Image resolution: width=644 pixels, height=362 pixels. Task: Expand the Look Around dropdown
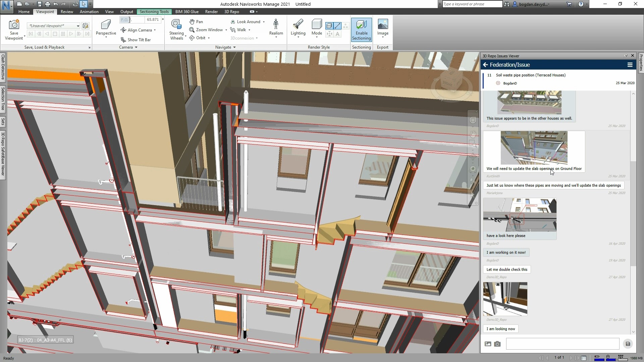[x=264, y=22]
